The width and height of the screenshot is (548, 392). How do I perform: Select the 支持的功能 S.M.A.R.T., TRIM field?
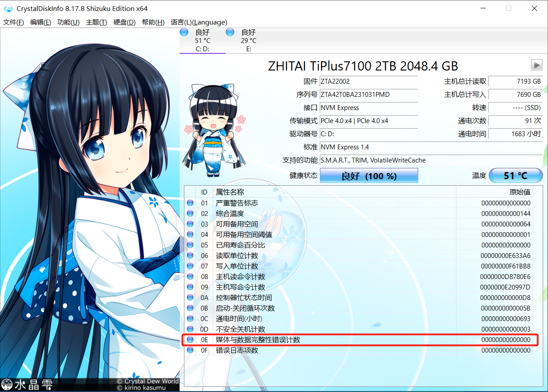tap(431, 160)
